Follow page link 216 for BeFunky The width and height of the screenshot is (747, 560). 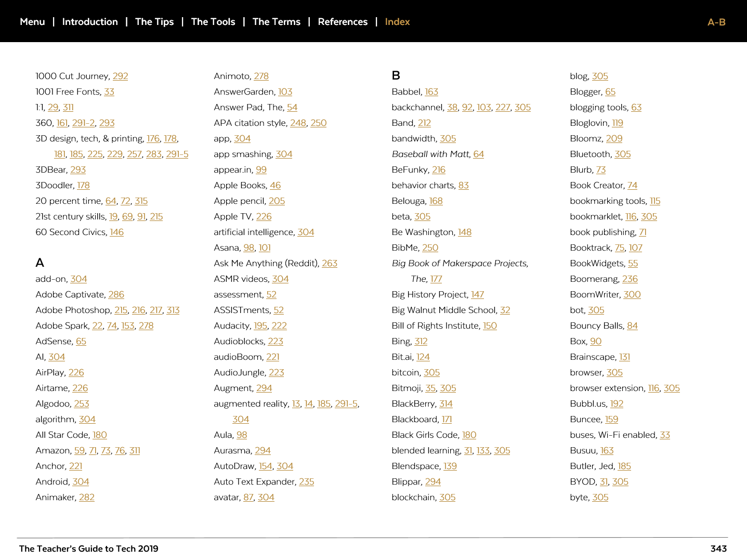(439, 170)
